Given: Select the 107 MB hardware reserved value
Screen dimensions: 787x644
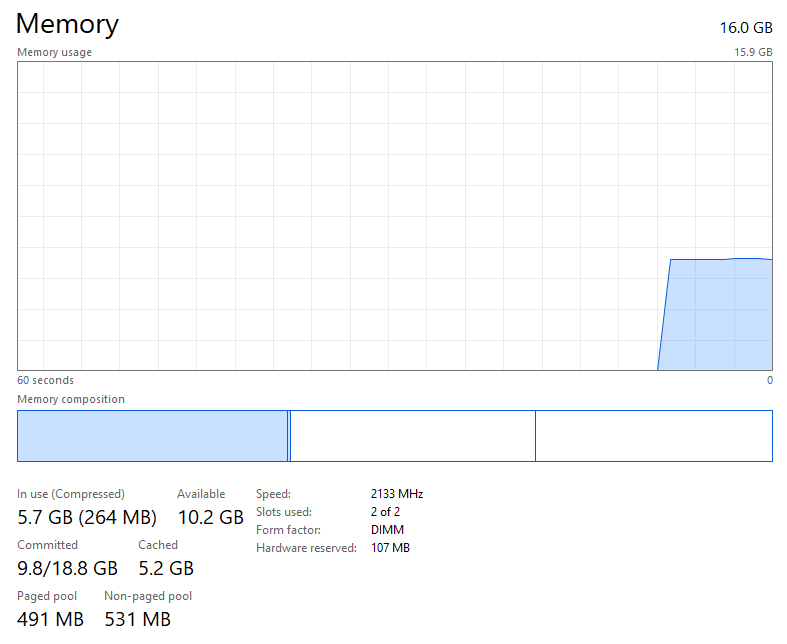Looking at the screenshot, I should [x=390, y=548].
